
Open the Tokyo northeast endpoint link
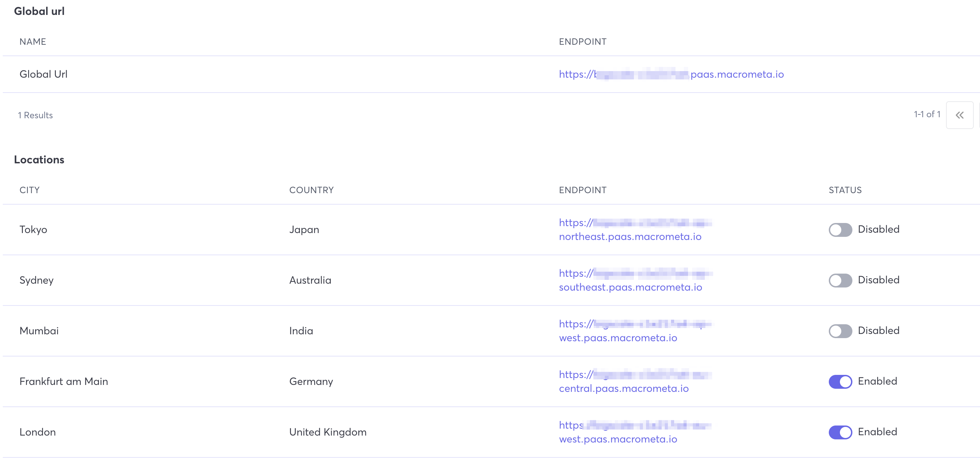point(630,237)
